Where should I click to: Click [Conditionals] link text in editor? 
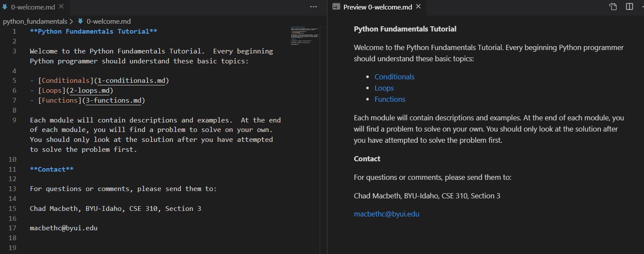pyautogui.click(x=65, y=81)
